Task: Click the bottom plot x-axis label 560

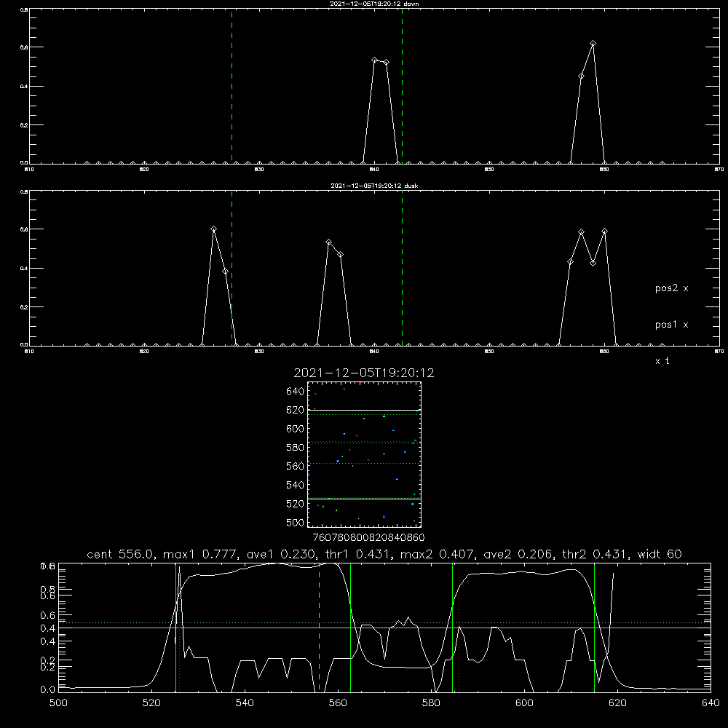Action: [x=338, y=703]
